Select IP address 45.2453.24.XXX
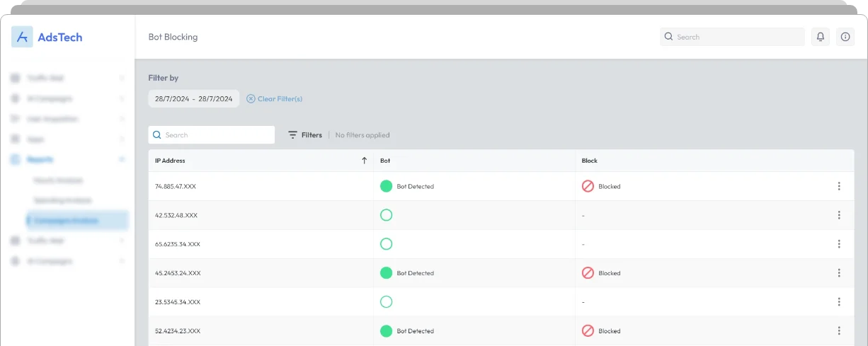 click(178, 273)
